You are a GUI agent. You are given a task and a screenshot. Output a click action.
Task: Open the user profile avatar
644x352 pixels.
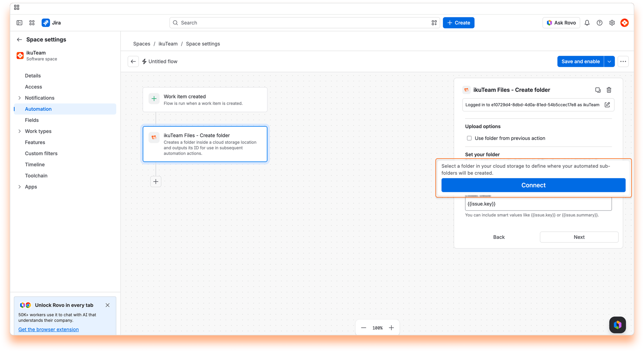coord(625,23)
